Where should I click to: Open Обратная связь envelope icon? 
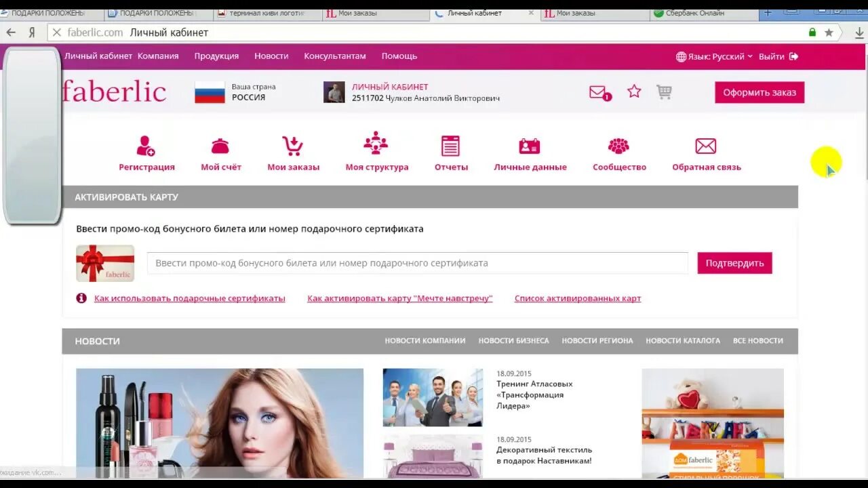[706, 146]
